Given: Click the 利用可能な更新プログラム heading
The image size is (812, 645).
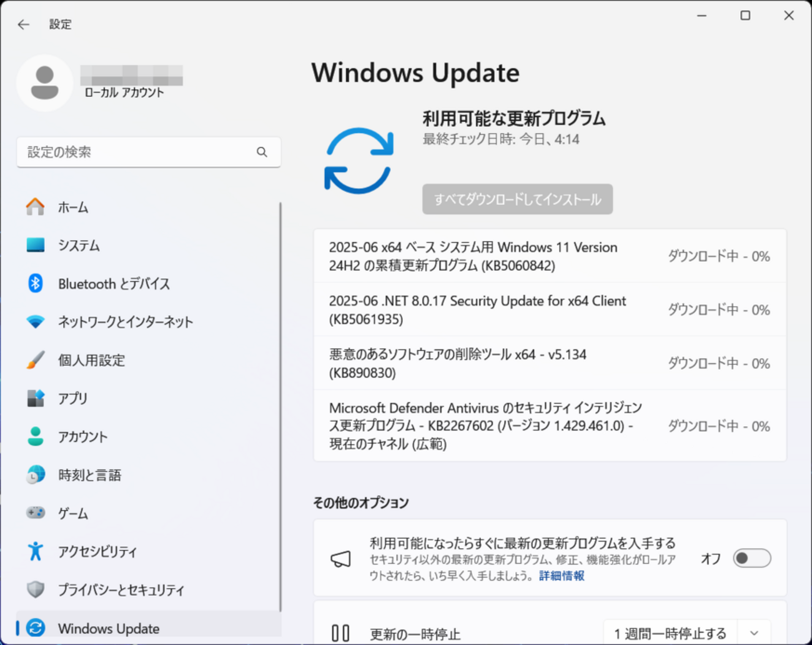Looking at the screenshot, I should point(514,118).
